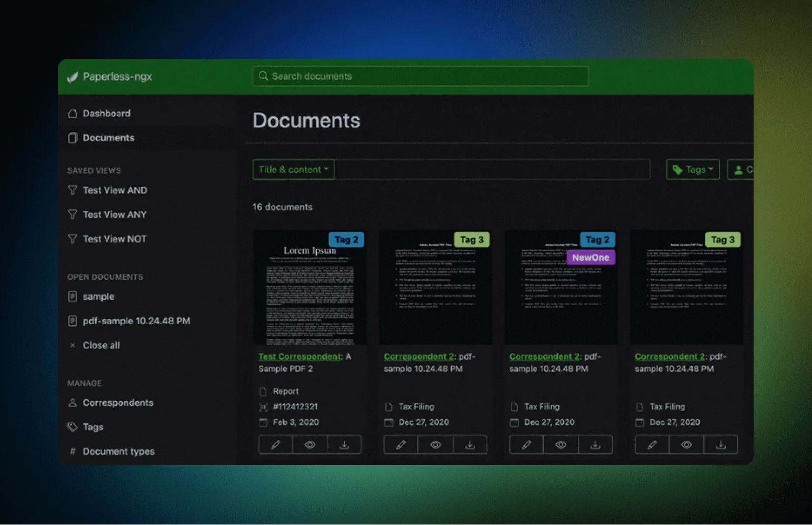812x525 pixels.
Task: Click Correspondent 2 link on fourth card
Action: pos(670,356)
